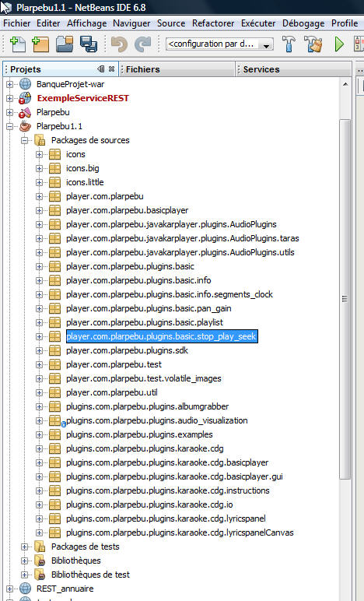Open the configuration par défaut dropdown
This screenshot has width=364, height=601.
tap(219, 44)
